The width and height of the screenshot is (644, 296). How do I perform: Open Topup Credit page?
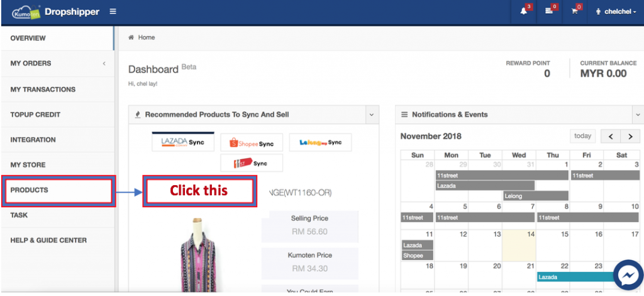click(x=57, y=114)
